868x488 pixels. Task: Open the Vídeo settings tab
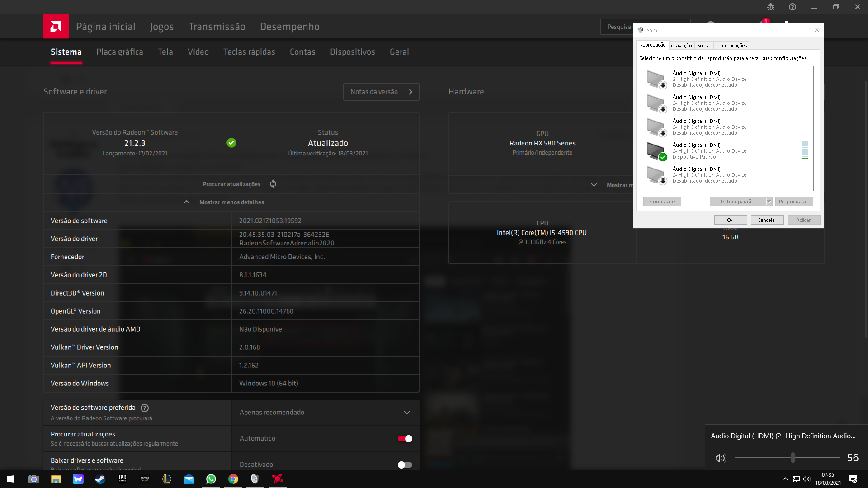[198, 52]
